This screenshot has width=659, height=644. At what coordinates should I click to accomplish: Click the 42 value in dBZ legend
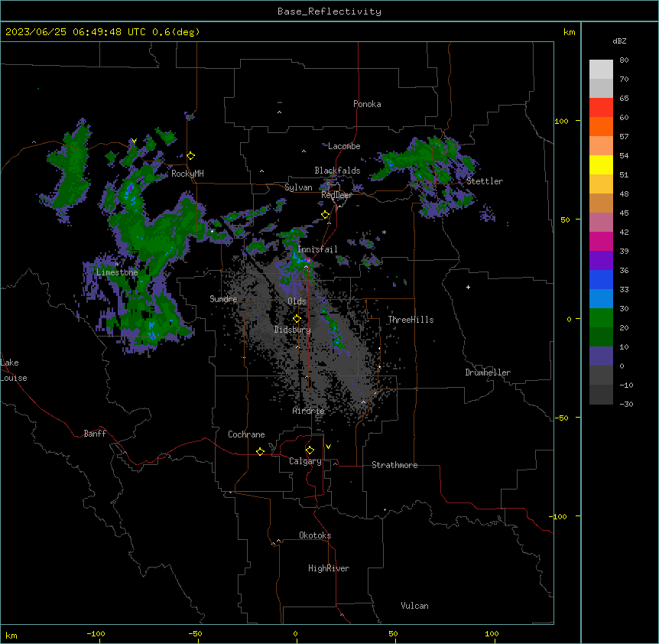coord(624,232)
